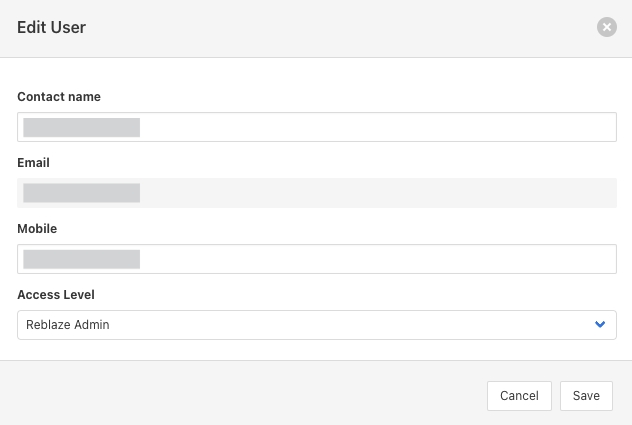632x425 pixels.
Task: Open the Access Level dropdown
Action: (x=316, y=325)
